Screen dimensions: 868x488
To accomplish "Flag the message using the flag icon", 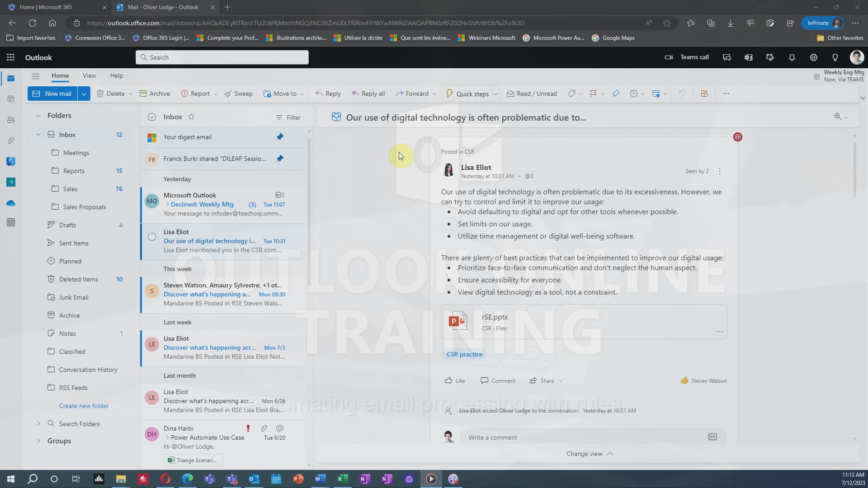I will point(593,94).
